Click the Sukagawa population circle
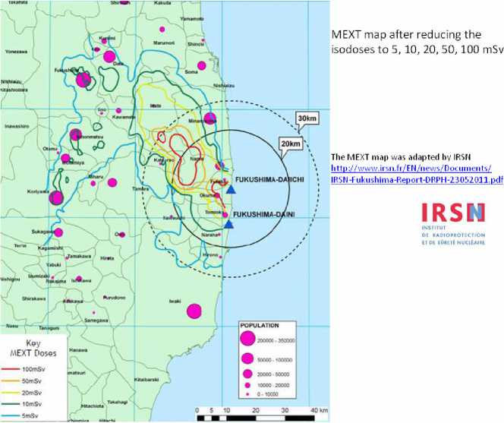This screenshot has width=504, height=423. (58, 232)
